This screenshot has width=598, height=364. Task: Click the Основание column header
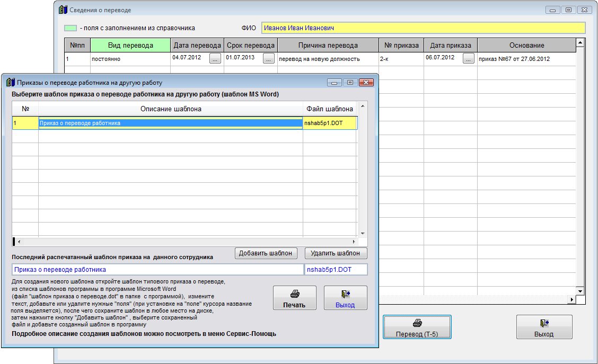click(x=526, y=46)
